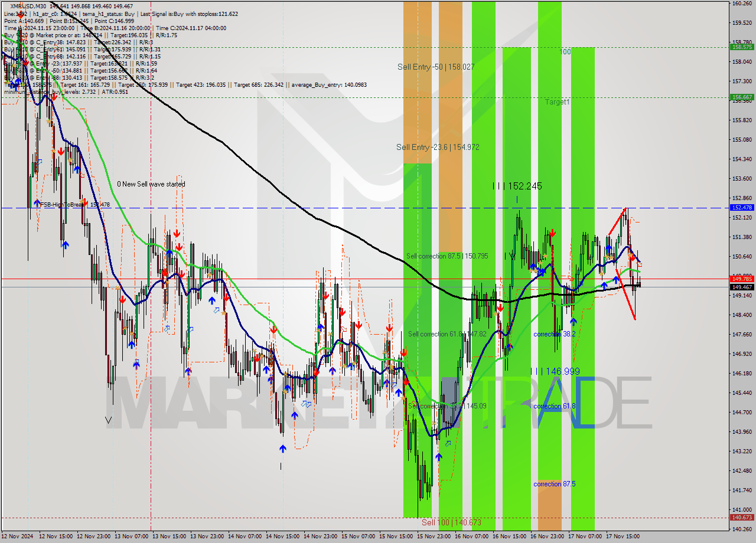756x543 pixels.
Task: Click the 'correction 87.5' label
Action: [554, 484]
